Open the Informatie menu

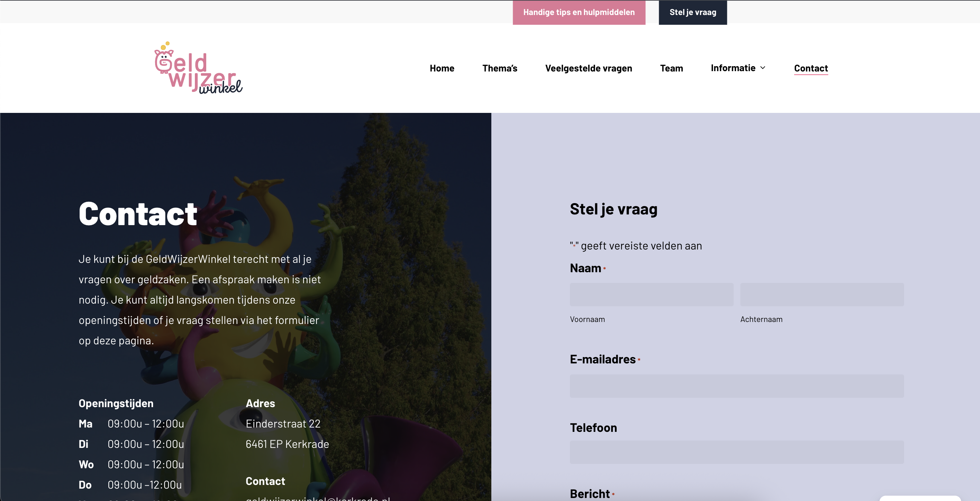click(x=733, y=68)
